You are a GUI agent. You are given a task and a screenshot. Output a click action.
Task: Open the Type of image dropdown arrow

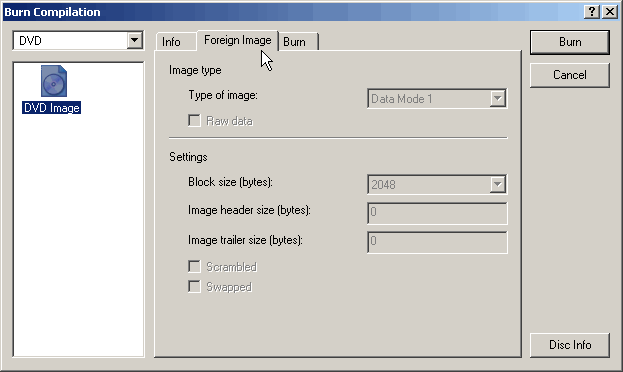[x=497, y=99]
